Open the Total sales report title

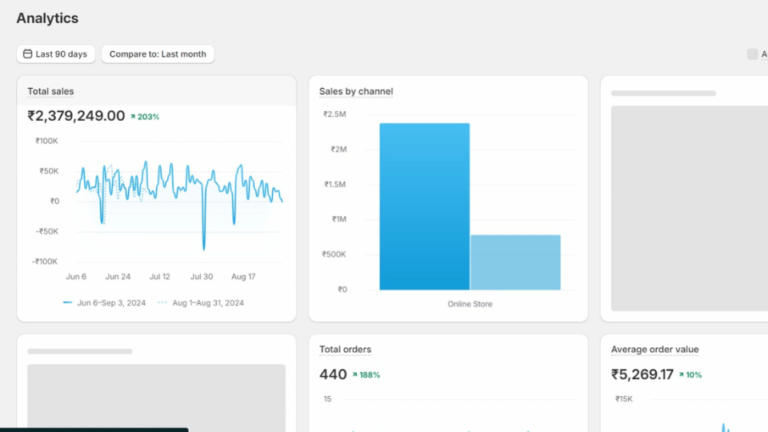tap(50, 91)
